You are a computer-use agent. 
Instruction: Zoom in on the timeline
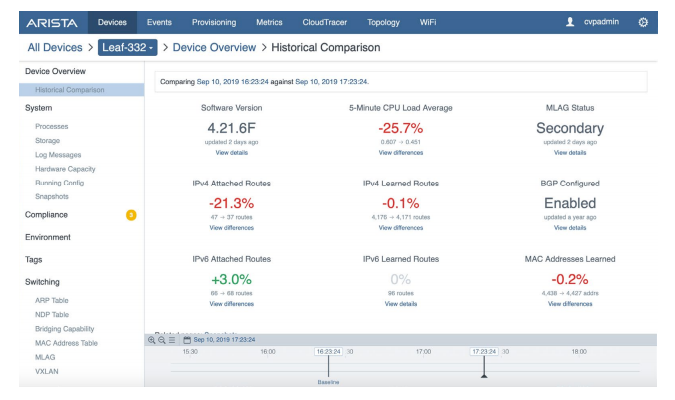(x=152, y=340)
